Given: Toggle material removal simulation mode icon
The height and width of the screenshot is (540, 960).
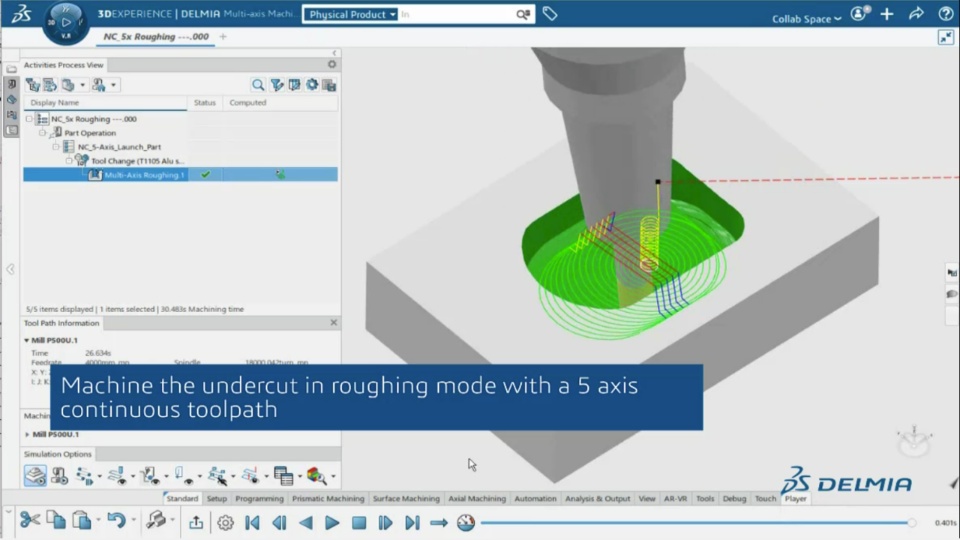Looking at the screenshot, I should pyautogui.click(x=35, y=476).
